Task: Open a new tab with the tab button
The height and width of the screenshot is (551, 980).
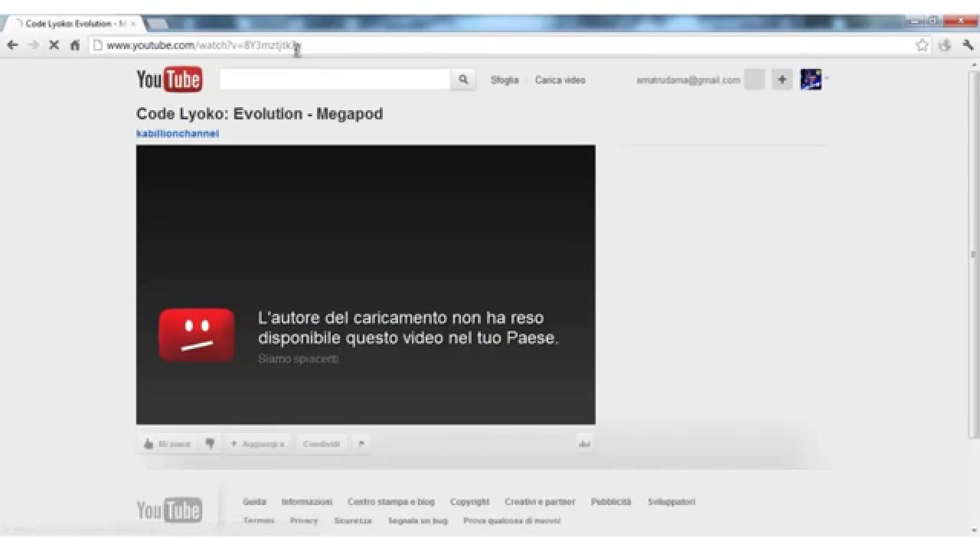Action: 157,24
